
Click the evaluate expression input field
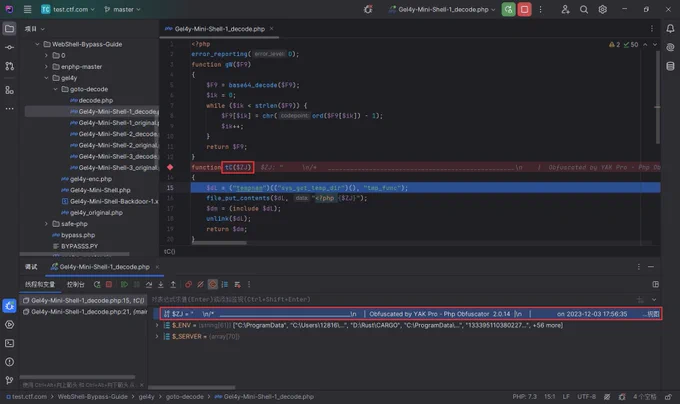tap(390, 300)
